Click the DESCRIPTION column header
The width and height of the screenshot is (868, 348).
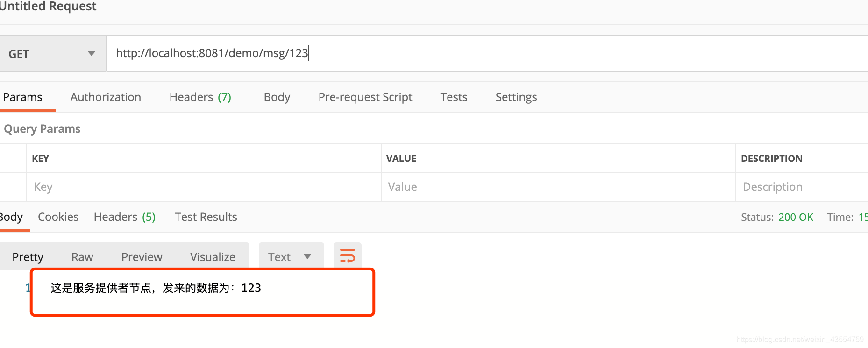[772, 159]
